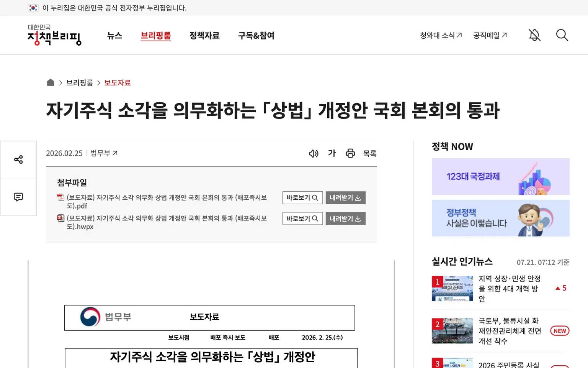Click the date 2026.02.25

[x=64, y=153]
